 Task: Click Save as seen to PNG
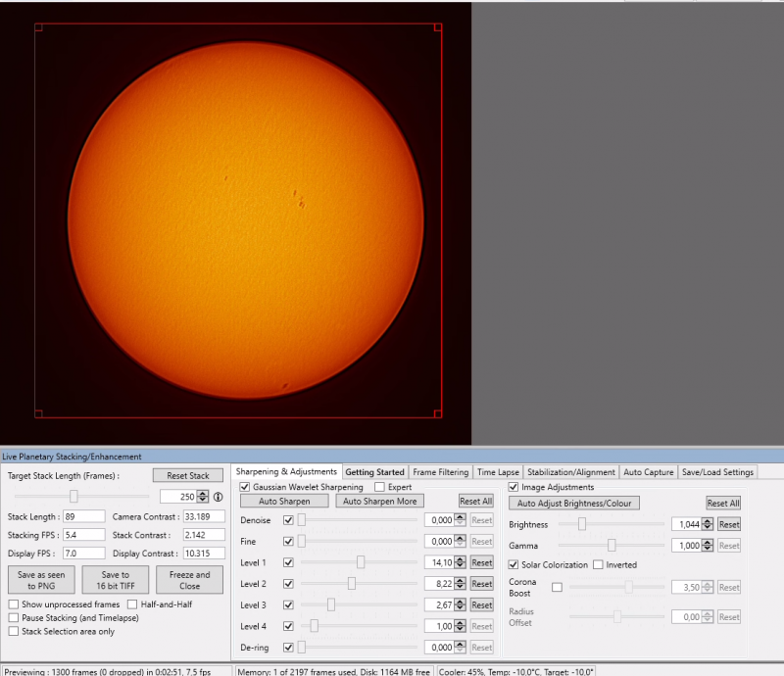41,580
